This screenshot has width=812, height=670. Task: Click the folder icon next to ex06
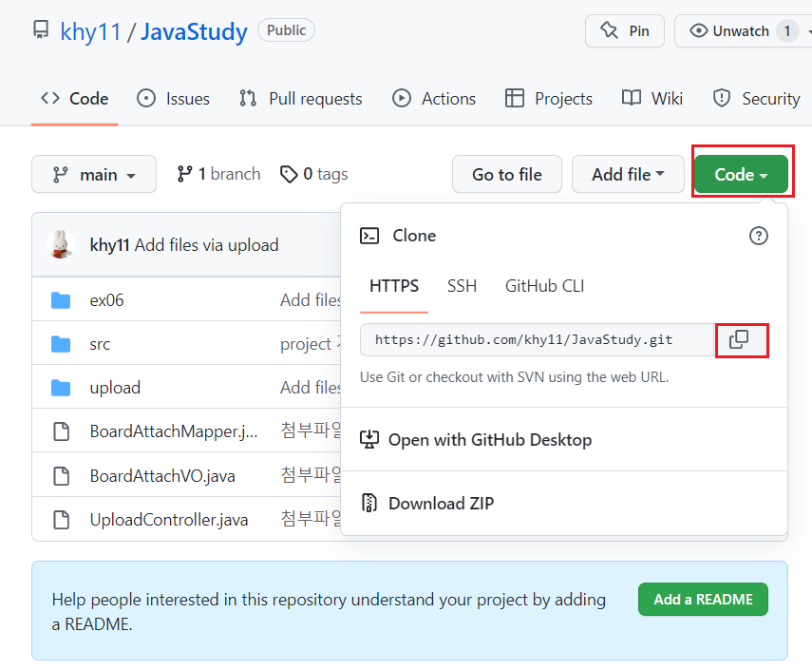pos(61,300)
